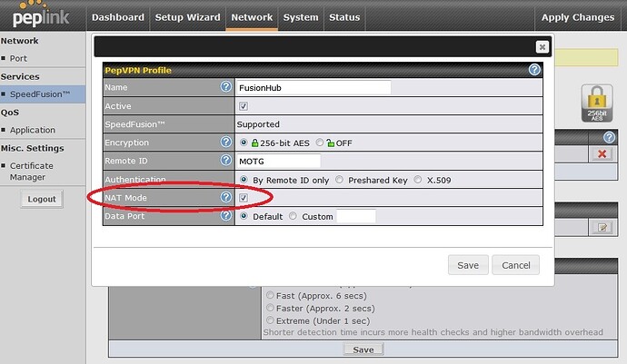Click the Custom data port input box
The image size is (627, 364).
pyautogui.click(x=356, y=216)
